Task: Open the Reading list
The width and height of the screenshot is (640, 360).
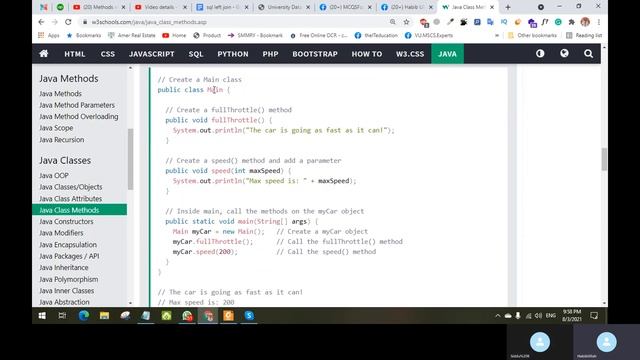Action: pyautogui.click(x=584, y=36)
